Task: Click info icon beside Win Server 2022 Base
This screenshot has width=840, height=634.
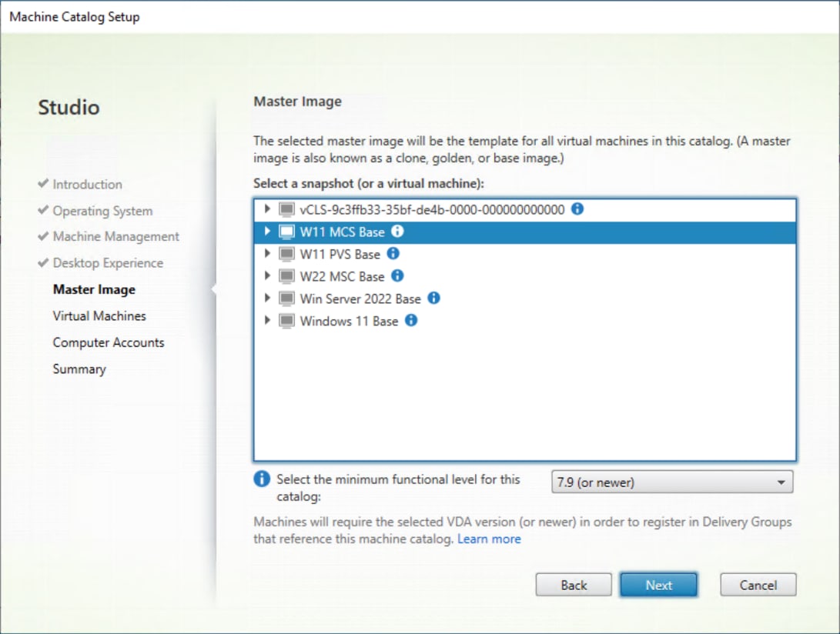Action: [434, 299]
